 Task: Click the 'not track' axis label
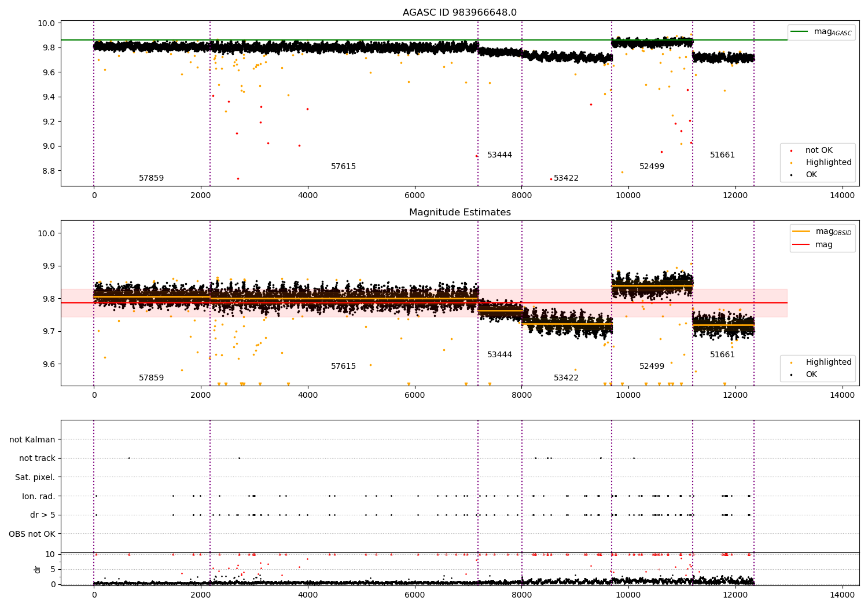click(x=37, y=459)
